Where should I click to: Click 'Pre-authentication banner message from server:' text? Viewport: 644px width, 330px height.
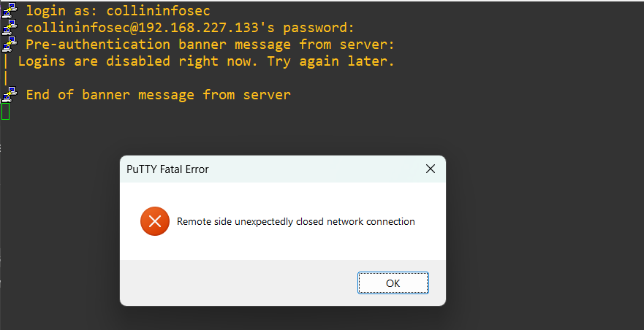coord(210,45)
